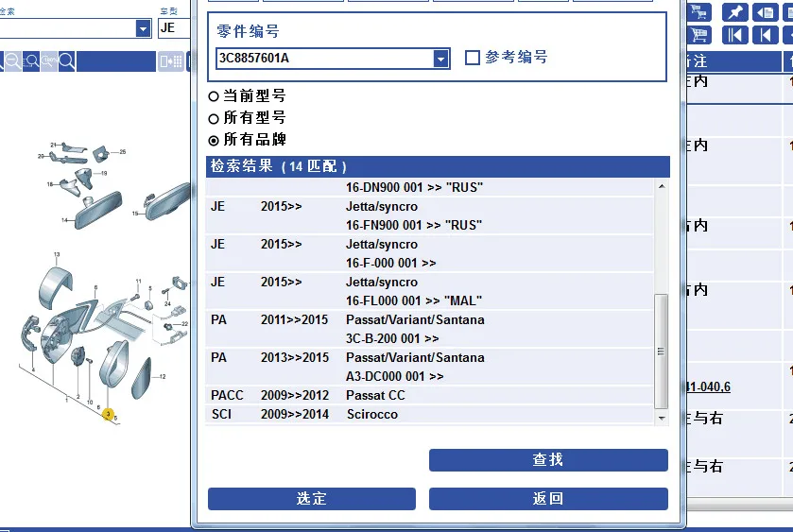Viewport: 793px width, 532px height.
Task: Select the SCI 2009>>2014 Scirocco row
Action: (430, 414)
